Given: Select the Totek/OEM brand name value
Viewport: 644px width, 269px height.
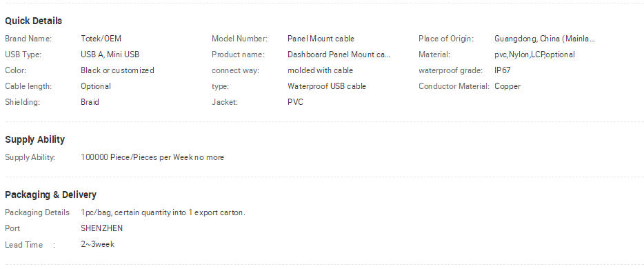Looking at the screenshot, I should pyautogui.click(x=101, y=39).
